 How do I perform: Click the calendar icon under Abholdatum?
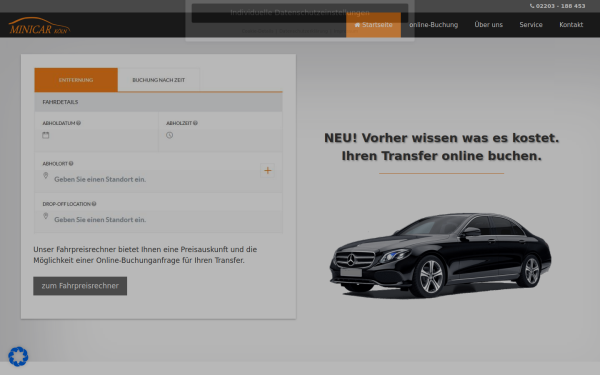46,135
